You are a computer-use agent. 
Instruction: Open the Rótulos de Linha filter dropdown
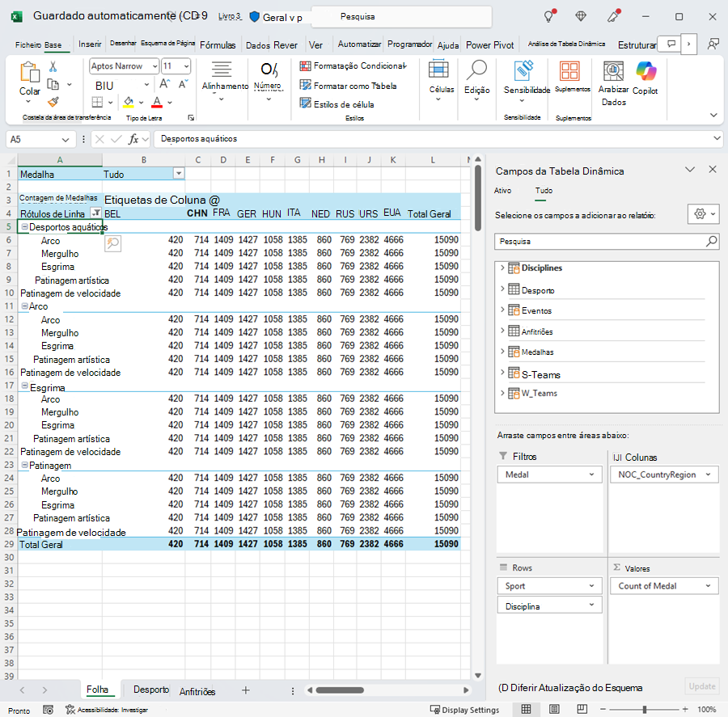point(96,213)
